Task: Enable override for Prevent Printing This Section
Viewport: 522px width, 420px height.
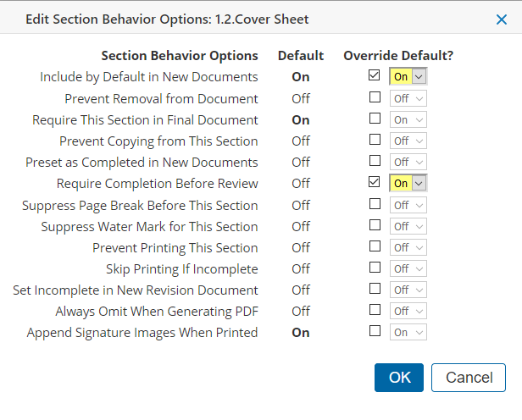Action: tap(375, 247)
